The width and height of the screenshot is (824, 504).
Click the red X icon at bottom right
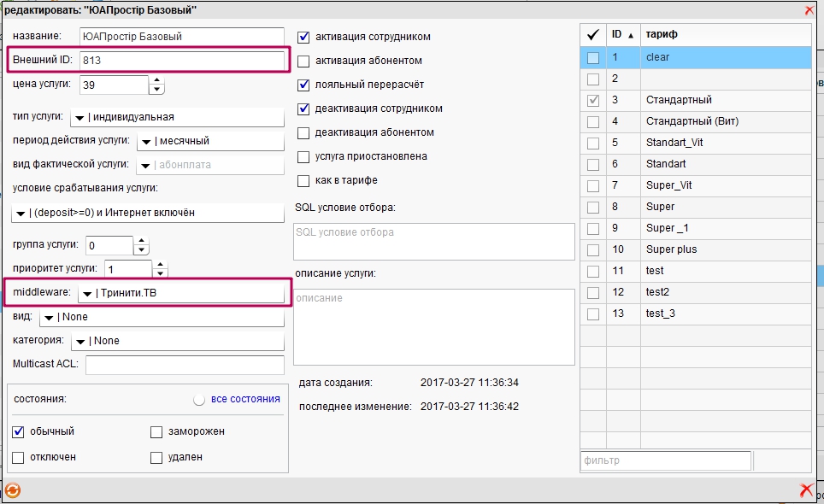tap(805, 490)
